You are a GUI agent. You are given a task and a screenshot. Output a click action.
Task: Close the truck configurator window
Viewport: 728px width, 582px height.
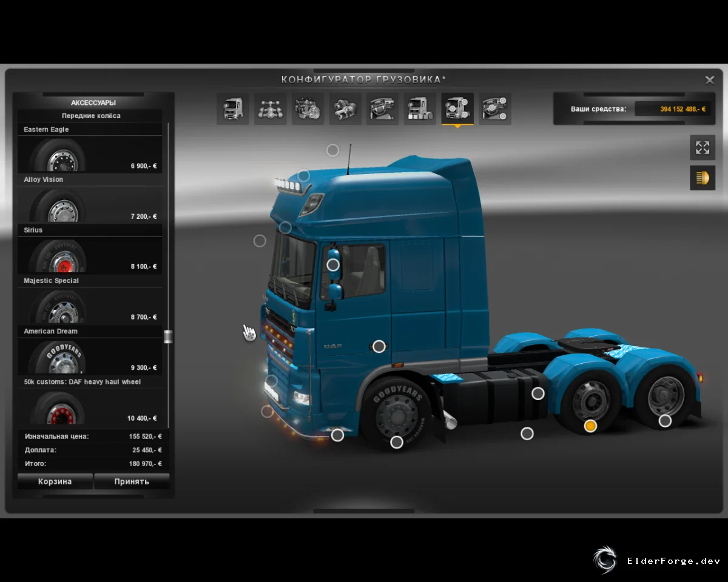click(x=709, y=79)
